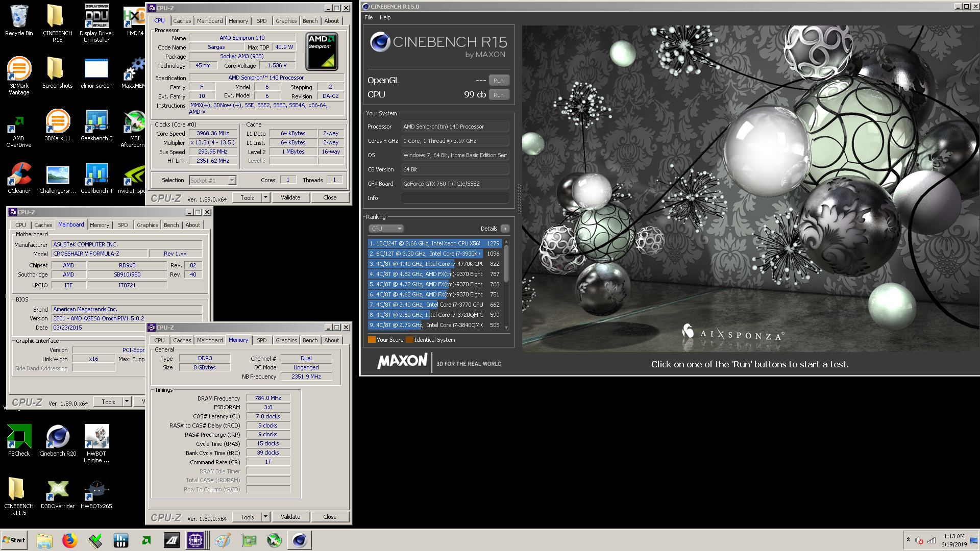Run the CPU test in Cinebench
The width and height of the screenshot is (980, 551).
pyautogui.click(x=499, y=95)
